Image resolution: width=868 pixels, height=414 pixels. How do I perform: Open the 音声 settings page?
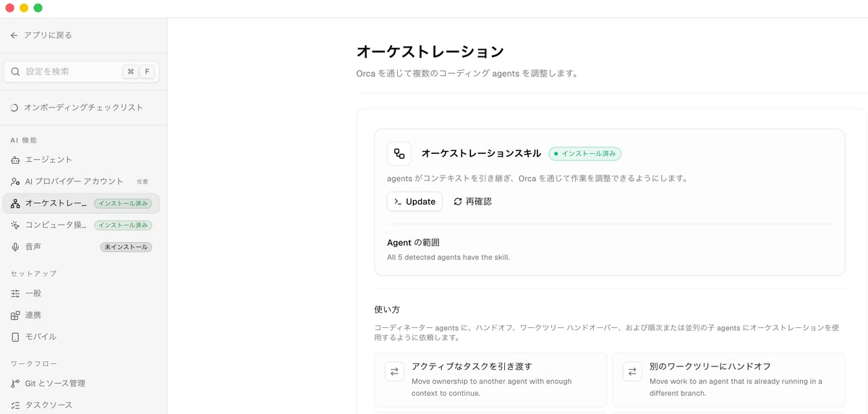tap(81, 247)
